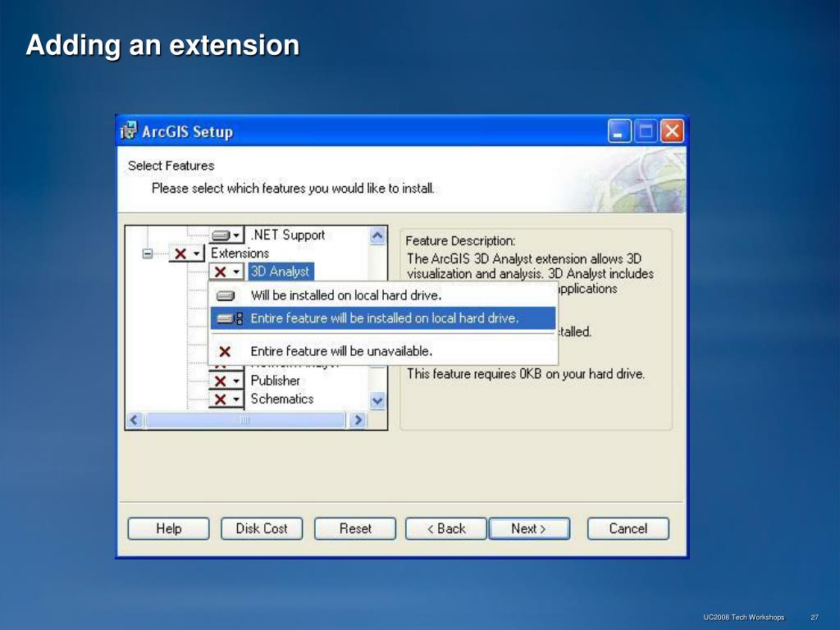Click the 'This feature requires 0KB' text
The image size is (840, 630).
point(526,374)
